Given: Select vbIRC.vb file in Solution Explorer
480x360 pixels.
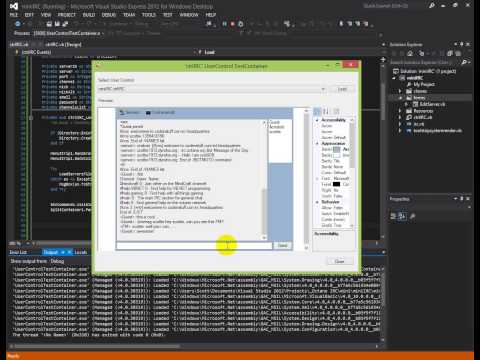Looking at the screenshot, I should coord(423,117).
